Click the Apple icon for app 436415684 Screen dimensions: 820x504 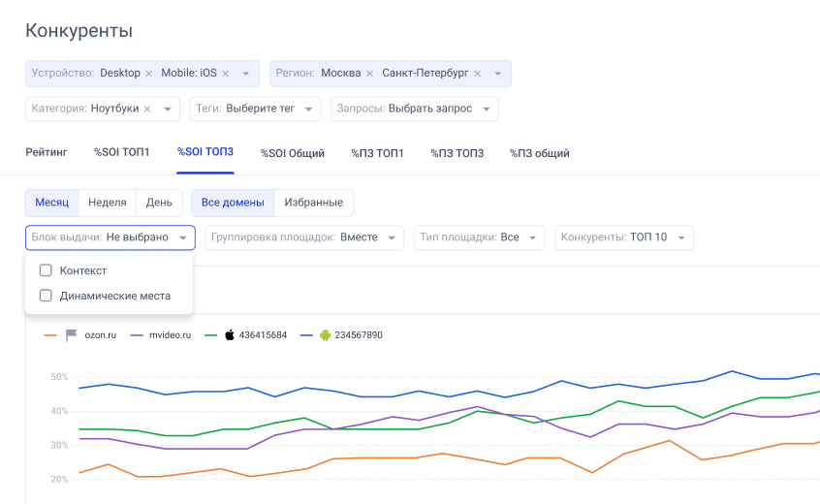point(230,335)
